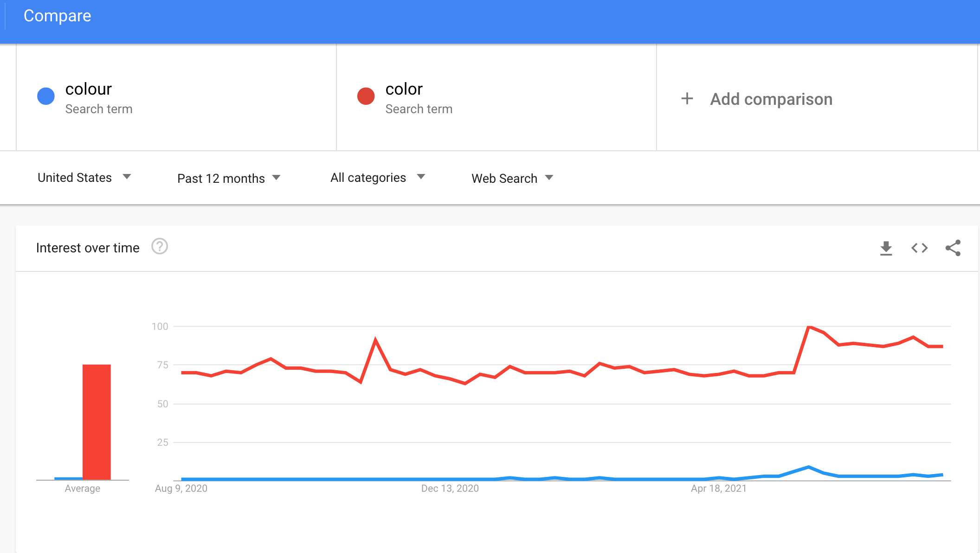Screen dimensions: 980x553
Task: Click the blue dot beside colour
Action: (46, 96)
